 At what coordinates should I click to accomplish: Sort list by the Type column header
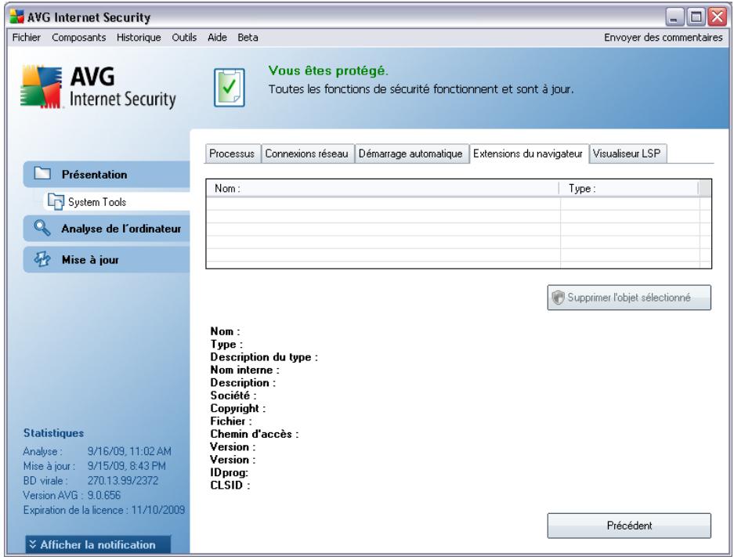point(629,188)
